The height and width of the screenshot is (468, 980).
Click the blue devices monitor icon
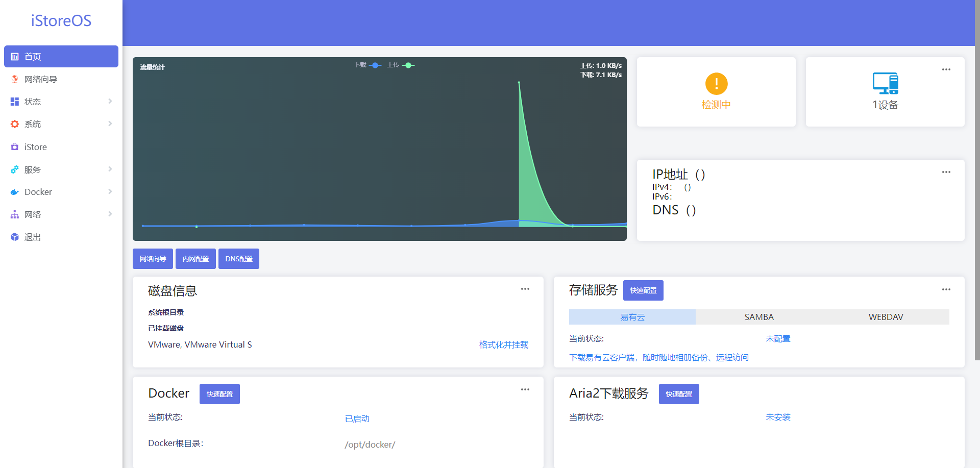885,83
